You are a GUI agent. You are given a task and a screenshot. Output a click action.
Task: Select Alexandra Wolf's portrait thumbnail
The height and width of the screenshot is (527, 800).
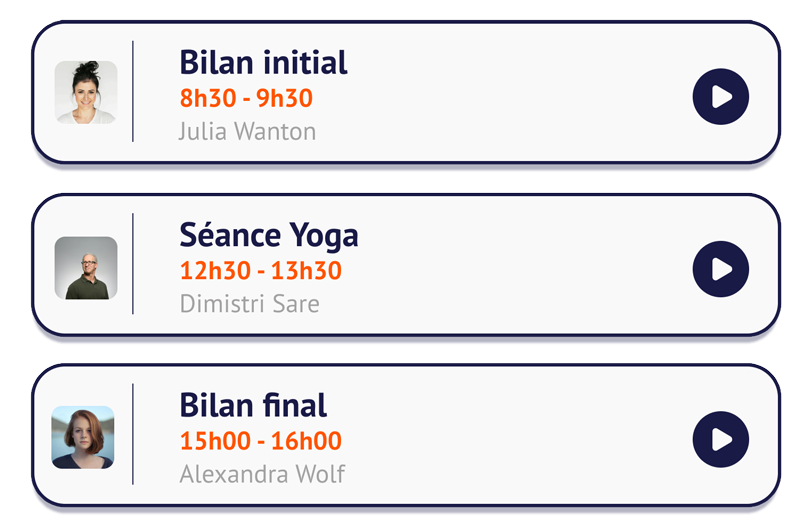coord(83,437)
